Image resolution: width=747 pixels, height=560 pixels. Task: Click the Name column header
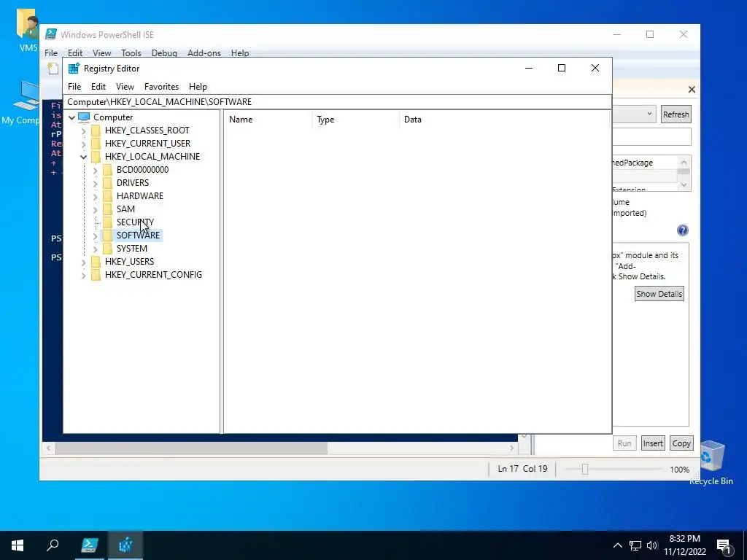coord(268,120)
